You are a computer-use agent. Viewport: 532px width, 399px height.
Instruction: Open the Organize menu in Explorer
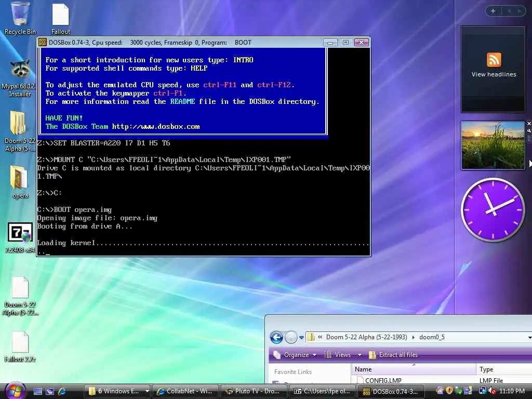point(295,355)
